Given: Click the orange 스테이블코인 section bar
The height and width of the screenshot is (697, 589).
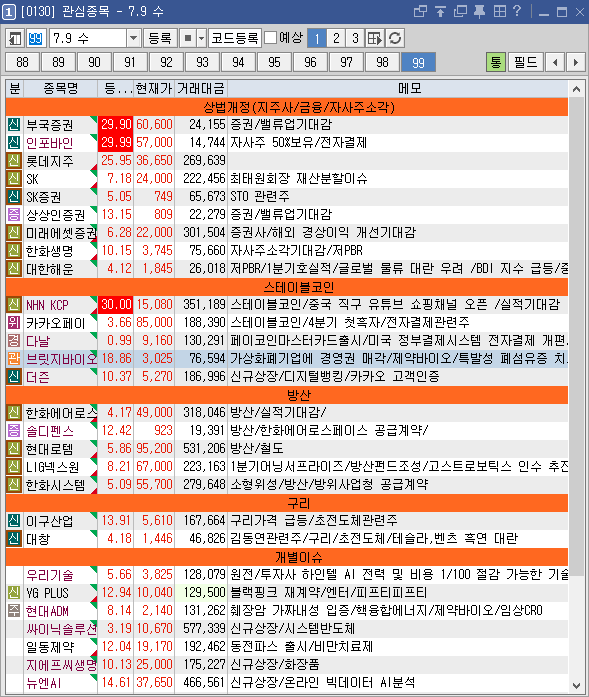Looking at the screenshot, I should [x=287, y=287].
